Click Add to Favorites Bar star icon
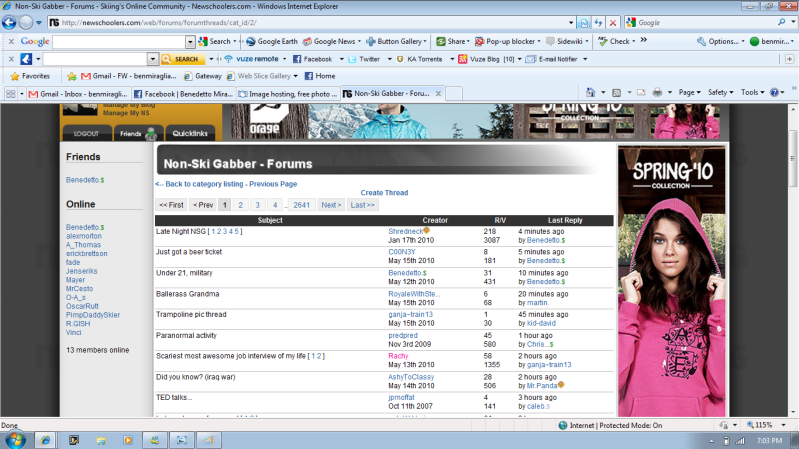799x449 pixels. coord(72,76)
